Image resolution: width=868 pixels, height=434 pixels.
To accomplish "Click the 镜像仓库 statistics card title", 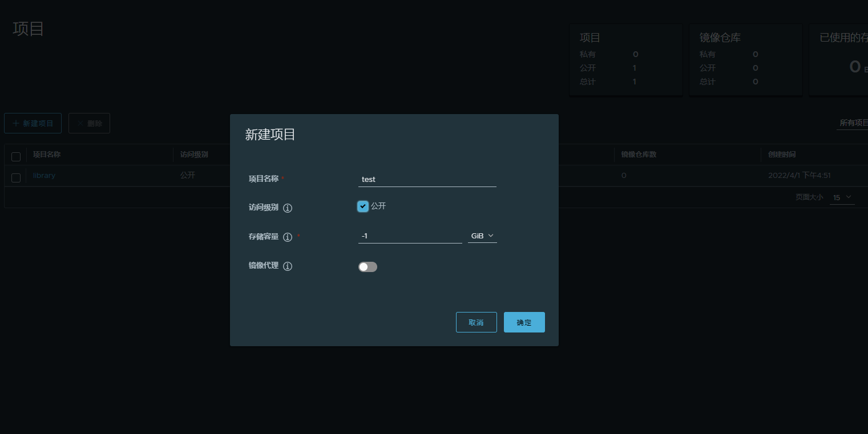I will click(720, 38).
